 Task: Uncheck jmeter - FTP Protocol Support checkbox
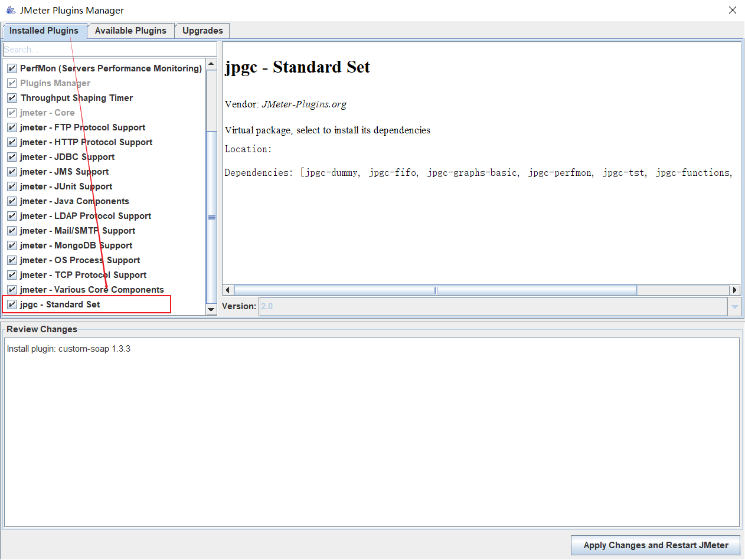12,127
